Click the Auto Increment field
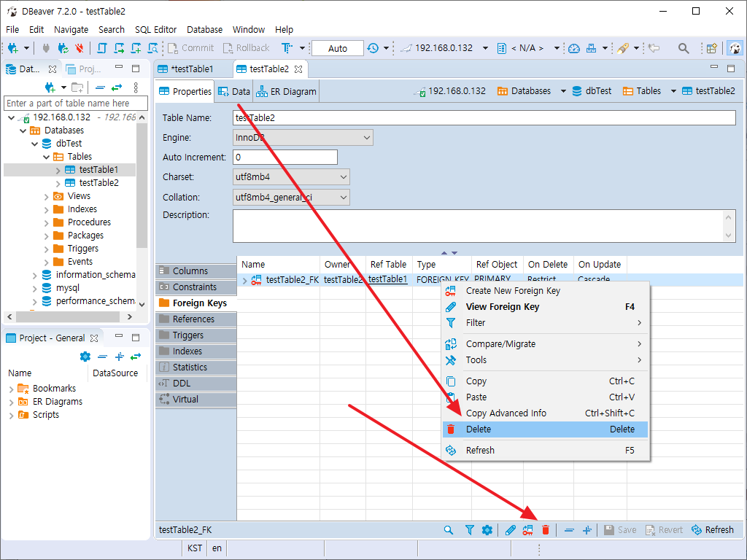 coord(285,157)
